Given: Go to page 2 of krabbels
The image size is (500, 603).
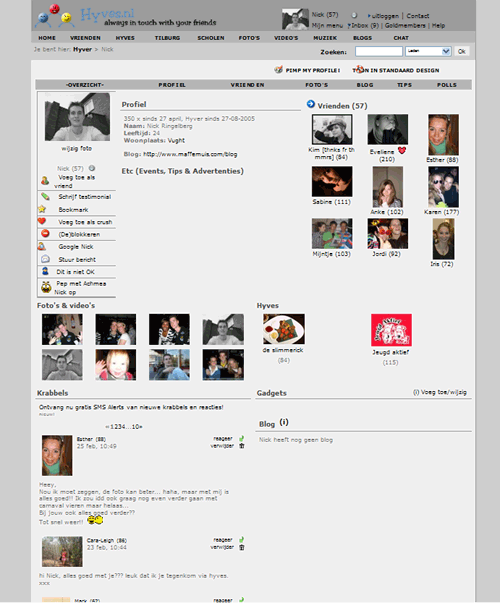Looking at the screenshot, I should (115, 427).
